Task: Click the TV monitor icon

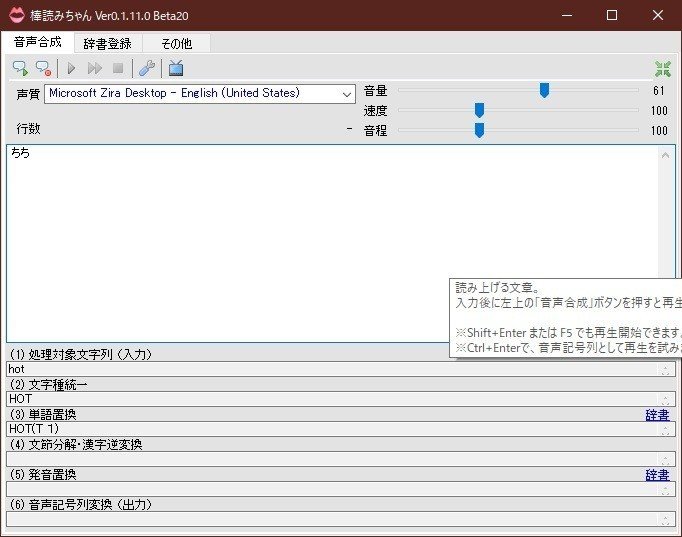Action: [176, 68]
